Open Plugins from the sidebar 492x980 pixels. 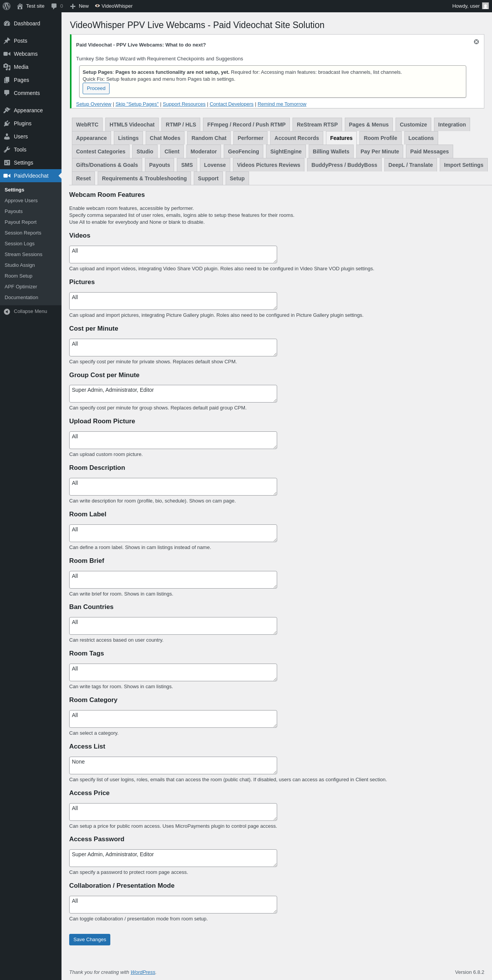click(x=31, y=123)
